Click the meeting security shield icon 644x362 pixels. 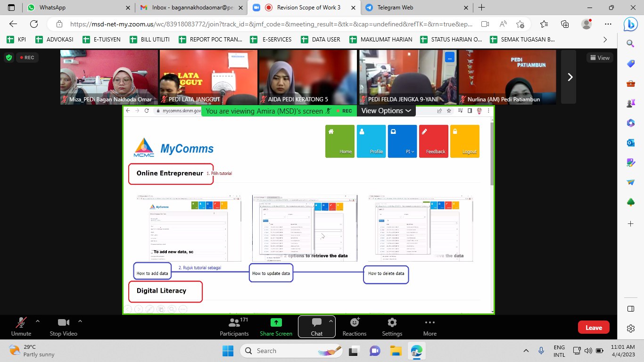[8, 58]
